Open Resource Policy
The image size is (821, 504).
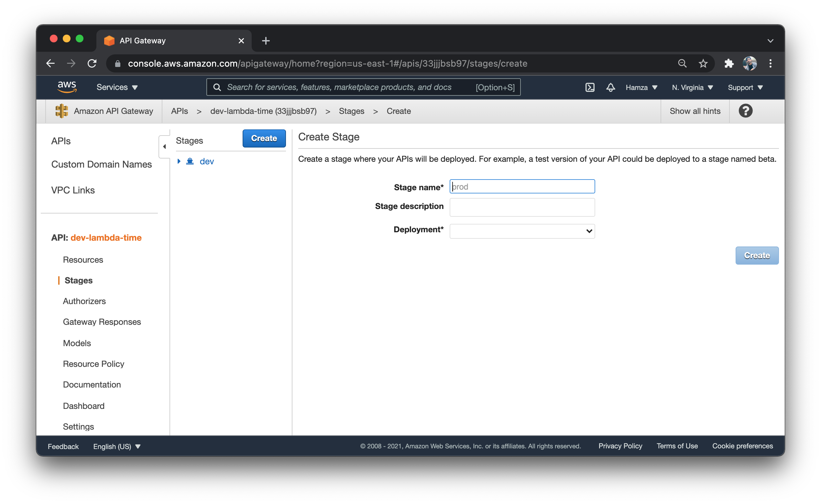click(93, 364)
